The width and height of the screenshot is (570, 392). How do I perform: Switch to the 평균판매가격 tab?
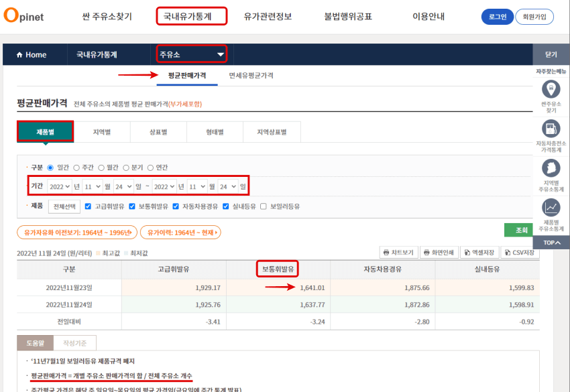coord(187,76)
